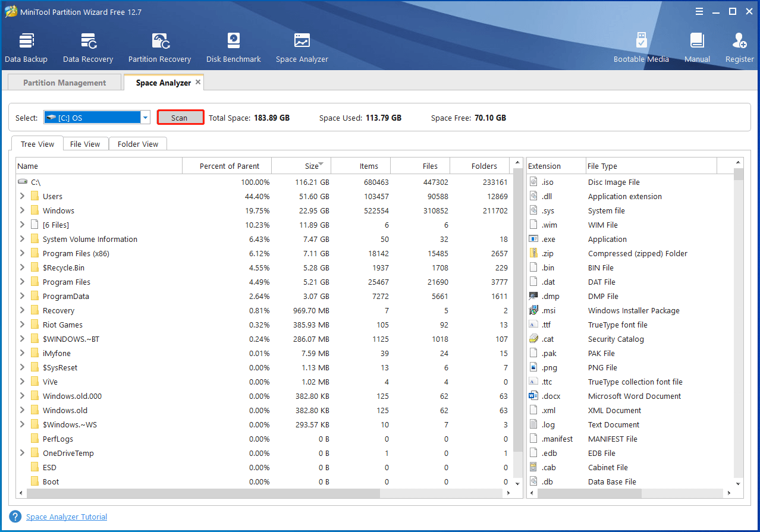Sort by the File Type column header
The width and height of the screenshot is (760, 532).
coord(651,166)
